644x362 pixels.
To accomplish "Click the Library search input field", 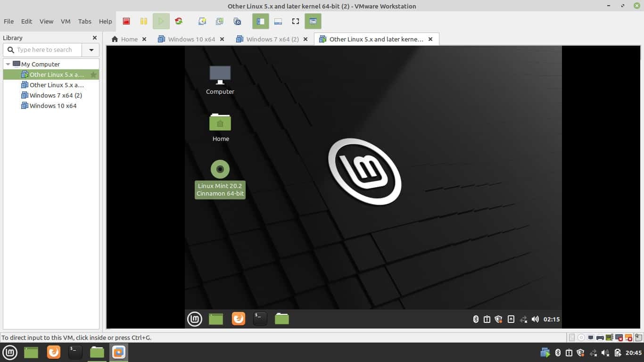I will (x=43, y=49).
